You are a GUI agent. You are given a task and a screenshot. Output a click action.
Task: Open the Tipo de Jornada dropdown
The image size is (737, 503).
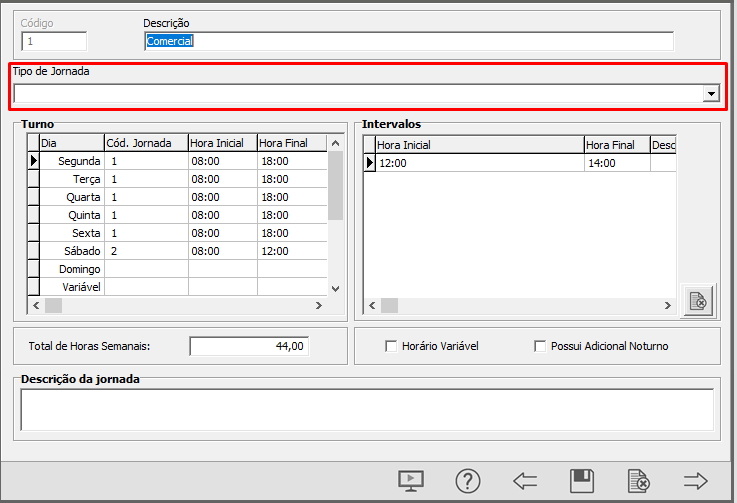click(x=711, y=93)
